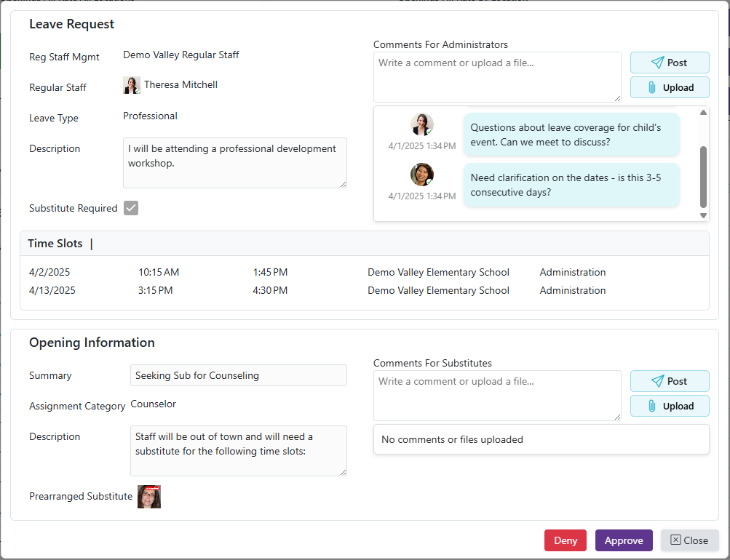Post the comment for administrators

click(669, 63)
